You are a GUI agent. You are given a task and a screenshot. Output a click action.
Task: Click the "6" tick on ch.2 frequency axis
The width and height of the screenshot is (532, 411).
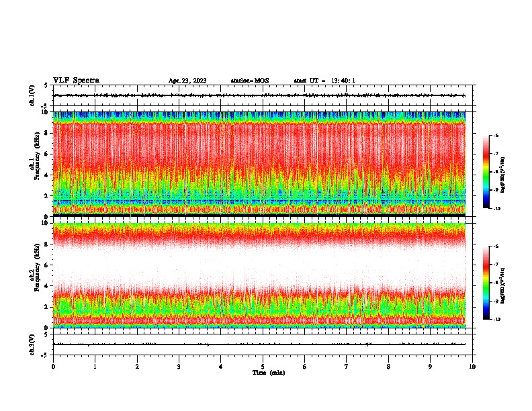(47, 265)
